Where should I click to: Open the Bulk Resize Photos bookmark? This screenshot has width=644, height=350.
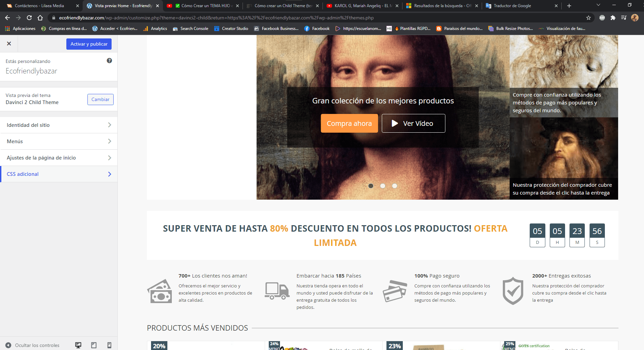[511, 29]
